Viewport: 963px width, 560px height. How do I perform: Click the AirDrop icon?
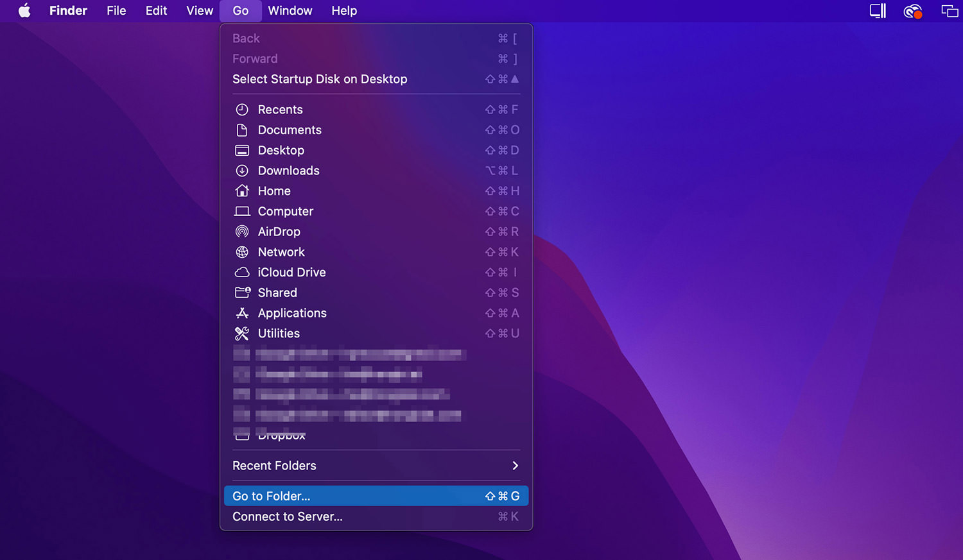click(242, 232)
